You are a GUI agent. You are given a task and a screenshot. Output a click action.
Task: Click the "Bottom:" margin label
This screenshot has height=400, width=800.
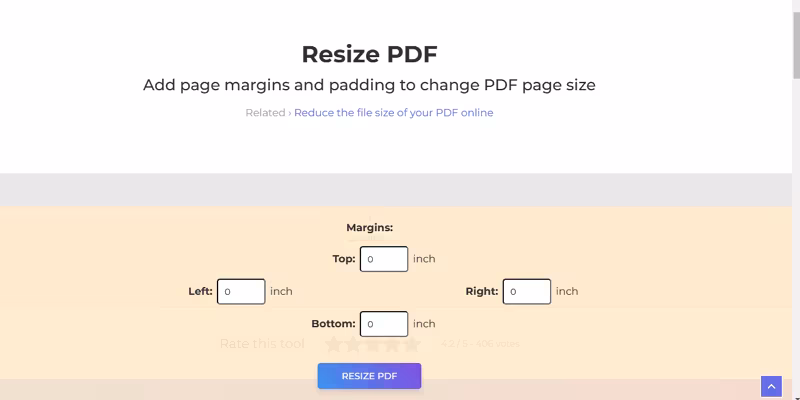coord(333,324)
